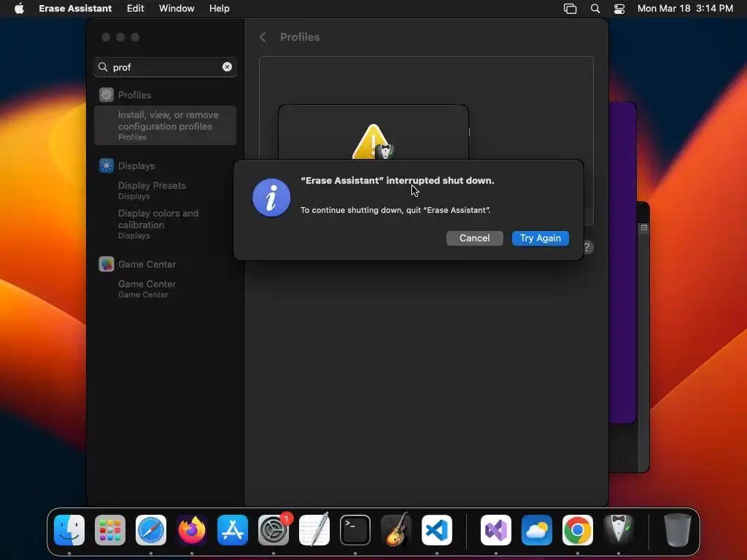
Task: Open App Store from the Dock
Action: click(233, 530)
